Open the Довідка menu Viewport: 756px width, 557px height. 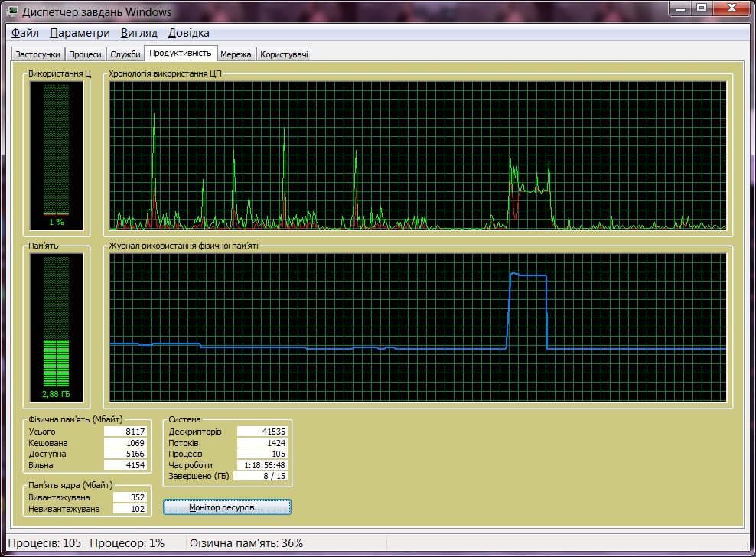click(188, 33)
